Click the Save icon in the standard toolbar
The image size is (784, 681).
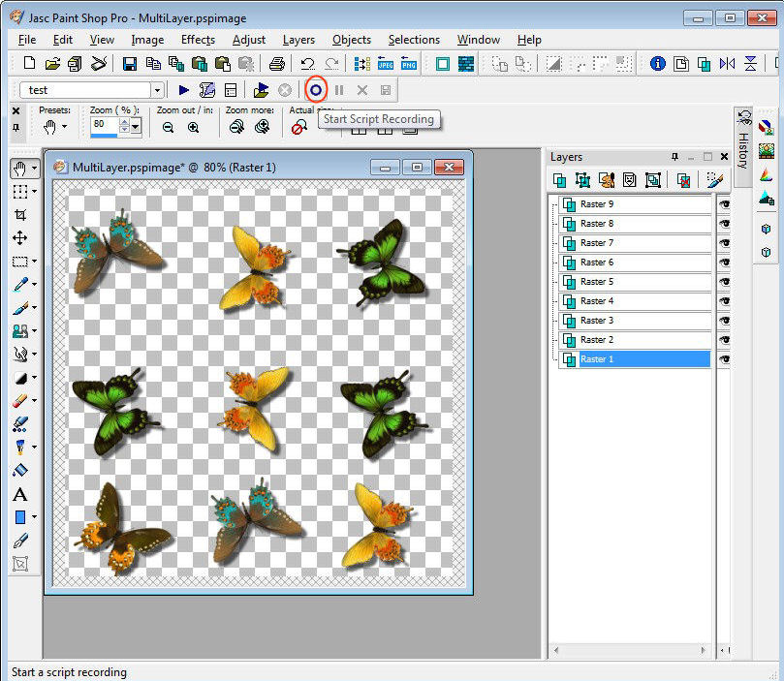(x=129, y=64)
